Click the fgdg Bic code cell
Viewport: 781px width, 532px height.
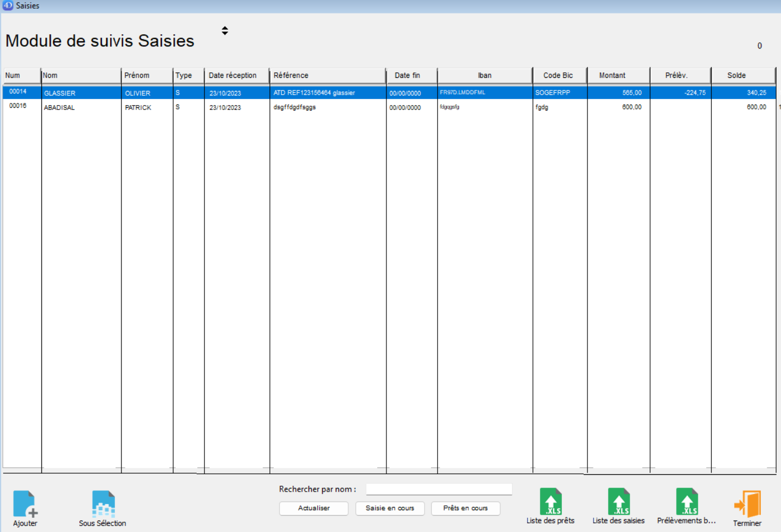(x=542, y=107)
